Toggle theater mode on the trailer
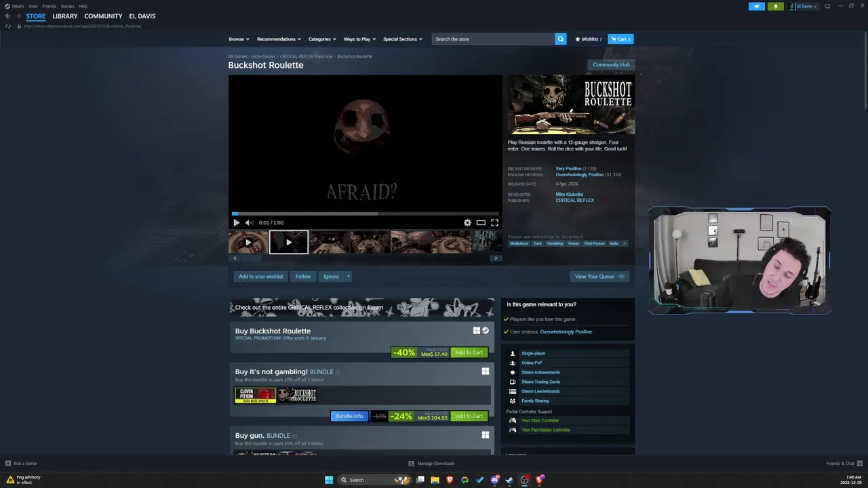The height and width of the screenshot is (488, 868). point(481,222)
